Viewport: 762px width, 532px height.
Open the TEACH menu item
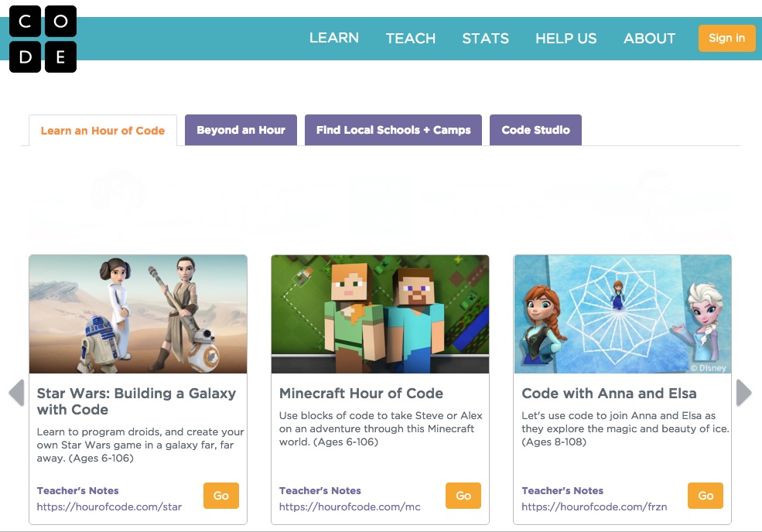tap(410, 38)
